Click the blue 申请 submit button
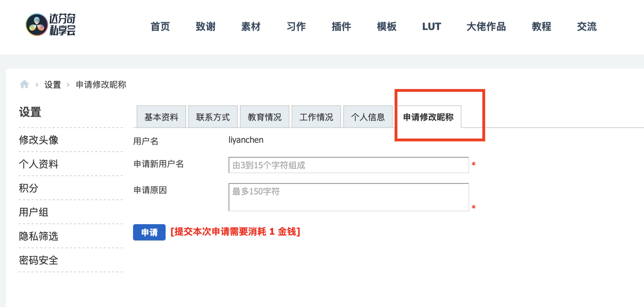644x307 pixels. click(149, 232)
